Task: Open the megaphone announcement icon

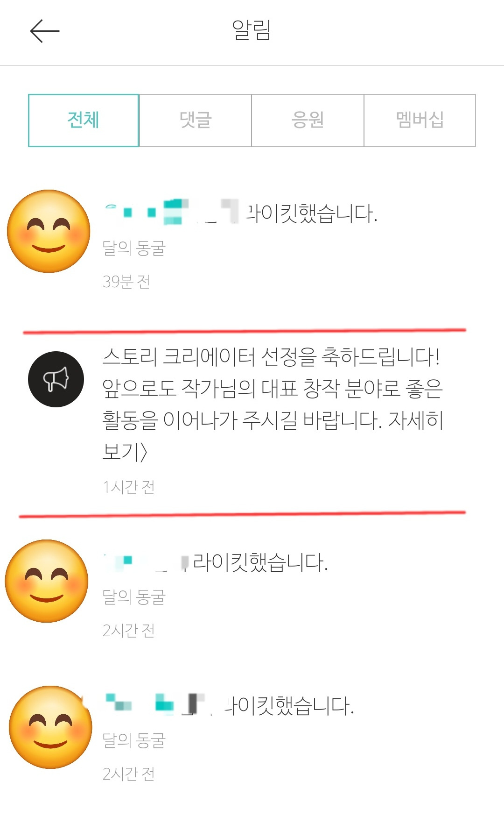Action: (56, 379)
